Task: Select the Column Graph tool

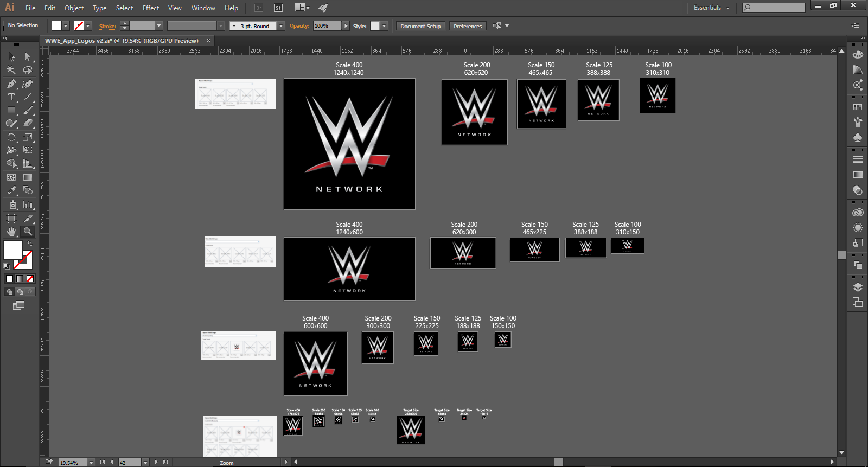Action: (x=28, y=204)
